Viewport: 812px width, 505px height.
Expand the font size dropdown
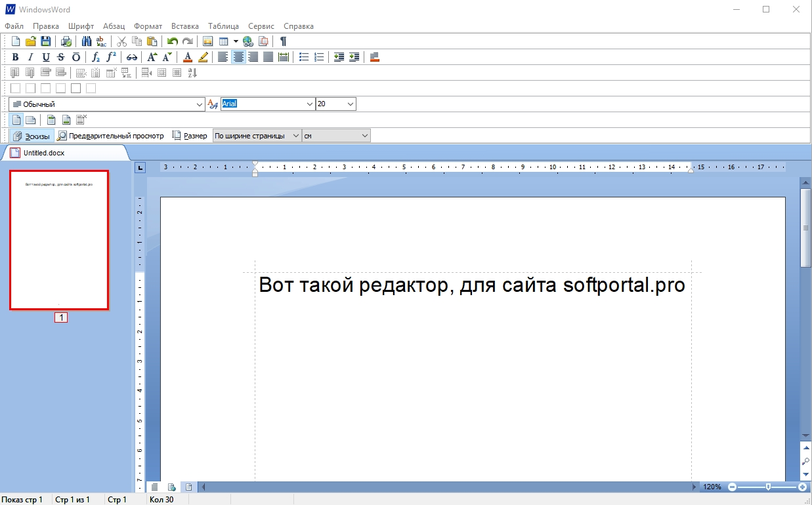coord(350,104)
